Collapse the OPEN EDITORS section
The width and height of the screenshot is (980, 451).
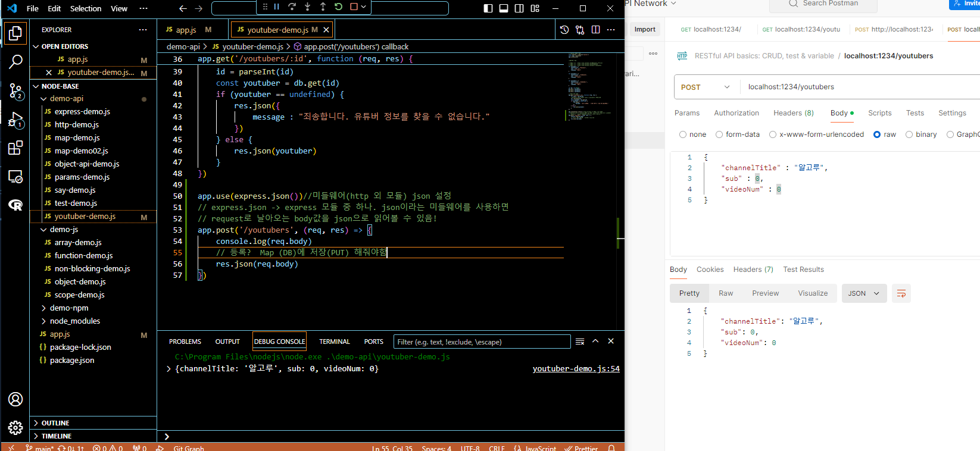[x=36, y=46]
